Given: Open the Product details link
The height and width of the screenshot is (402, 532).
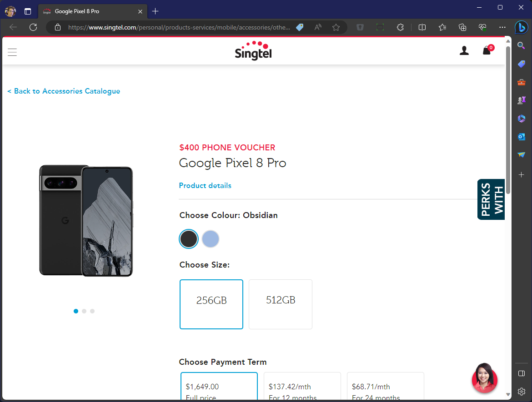Looking at the screenshot, I should click(205, 185).
